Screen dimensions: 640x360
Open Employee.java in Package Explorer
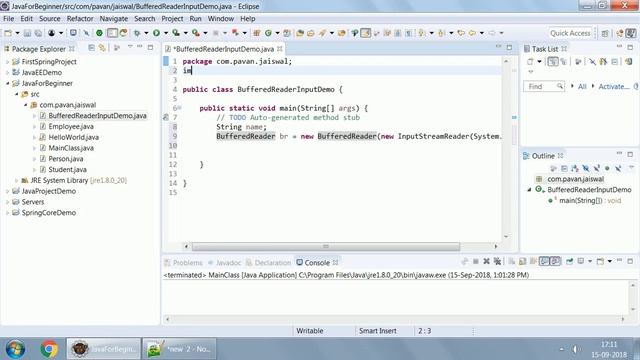71,127
